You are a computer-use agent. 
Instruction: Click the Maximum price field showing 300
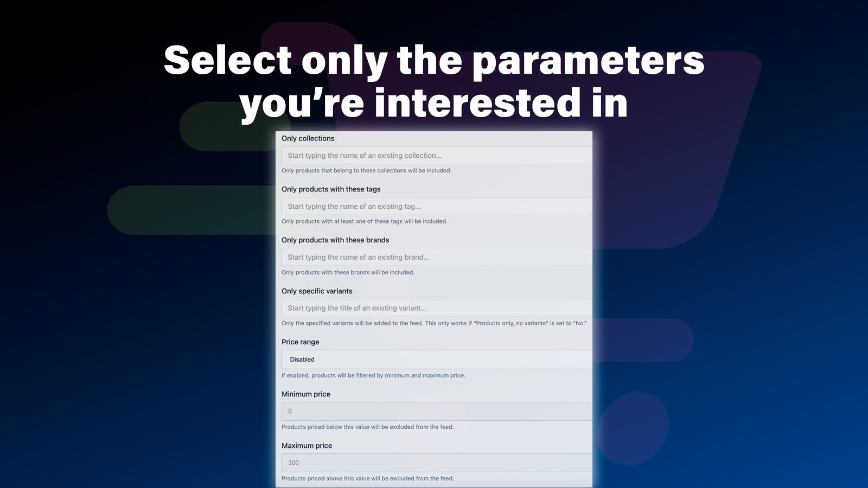[x=437, y=463]
